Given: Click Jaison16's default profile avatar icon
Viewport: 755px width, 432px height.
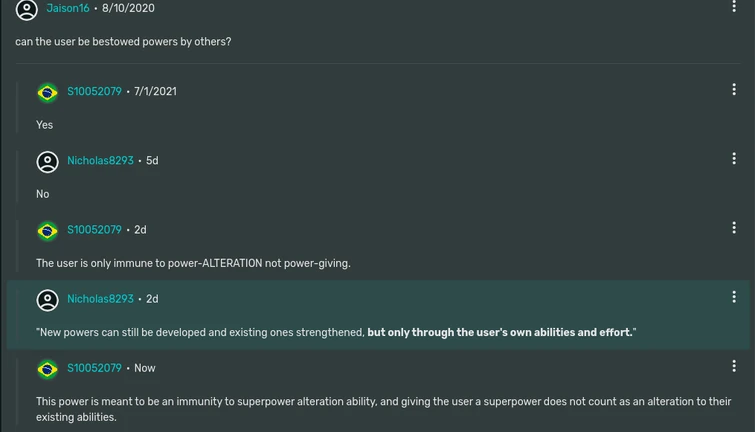Looking at the screenshot, I should 27,9.
